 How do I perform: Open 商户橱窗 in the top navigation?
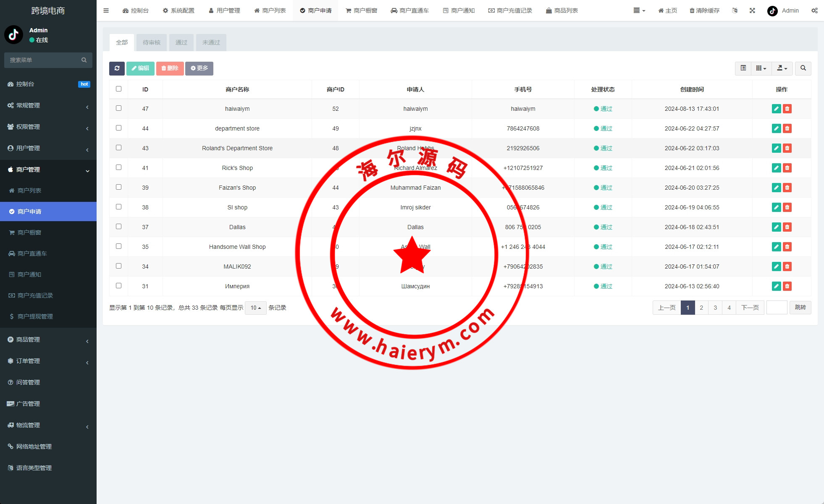click(361, 10)
